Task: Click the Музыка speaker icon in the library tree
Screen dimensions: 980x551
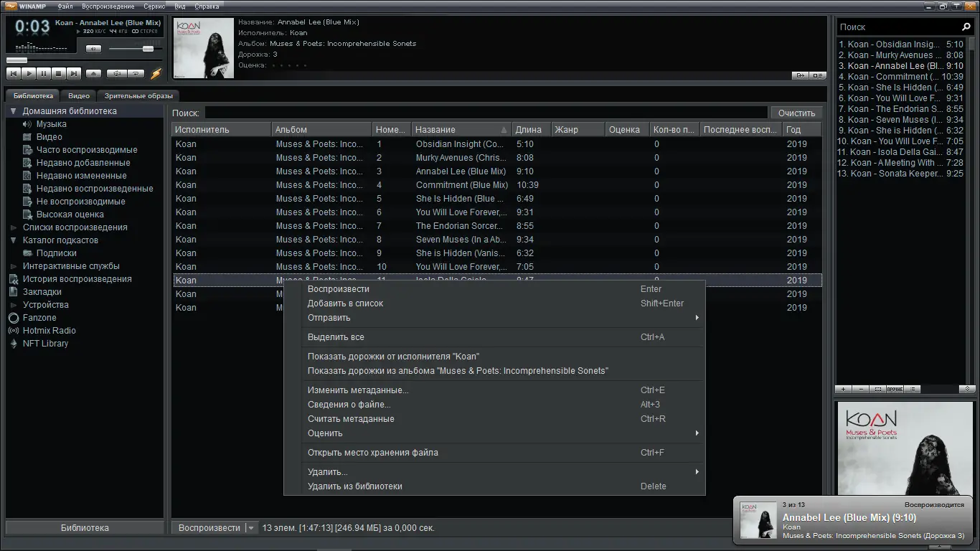Action: click(x=27, y=124)
